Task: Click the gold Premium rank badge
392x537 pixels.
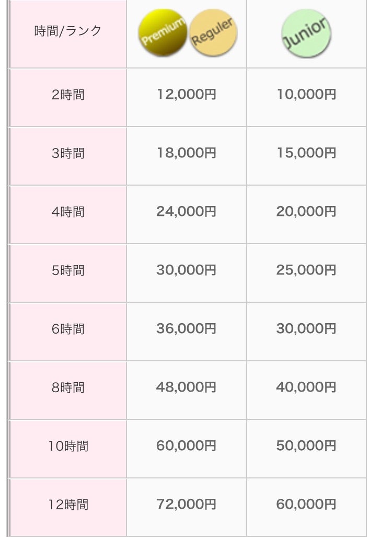Action: point(163,32)
